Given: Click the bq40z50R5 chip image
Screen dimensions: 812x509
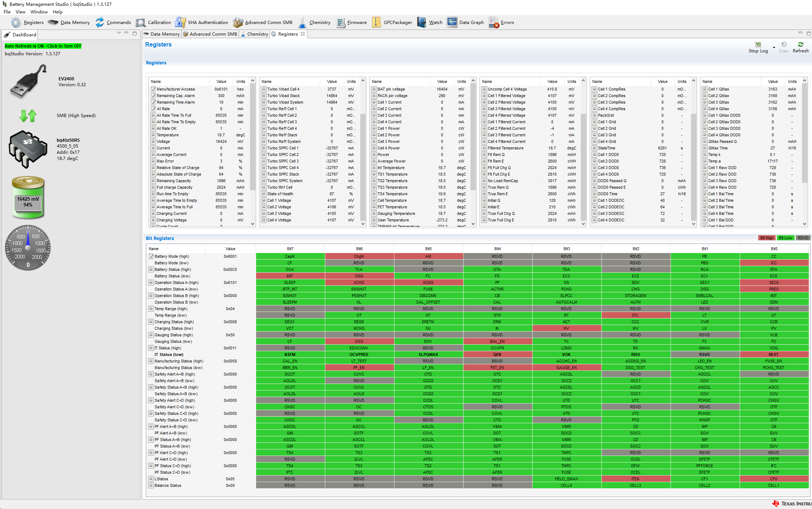Looking at the screenshot, I should click(x=28, y=149).
